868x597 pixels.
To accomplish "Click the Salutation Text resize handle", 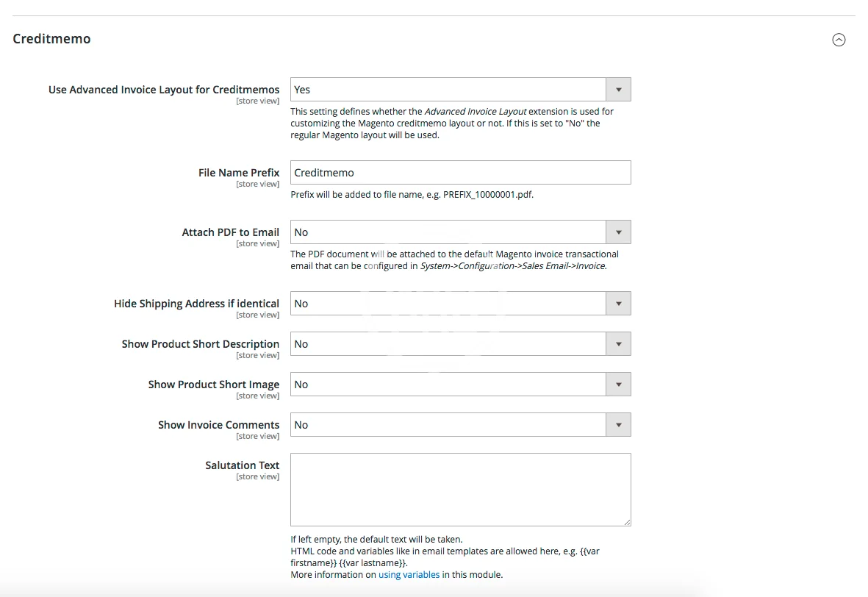I will click(627, 522).
